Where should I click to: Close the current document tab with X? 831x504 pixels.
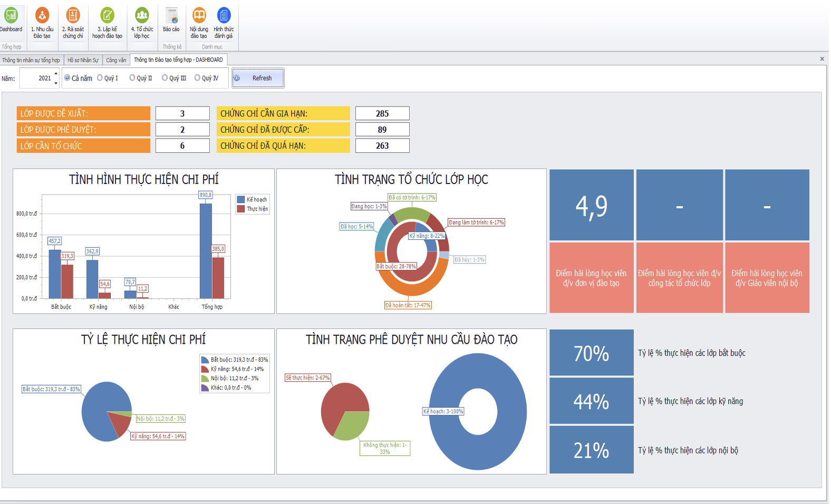click(x=822, y=59)
